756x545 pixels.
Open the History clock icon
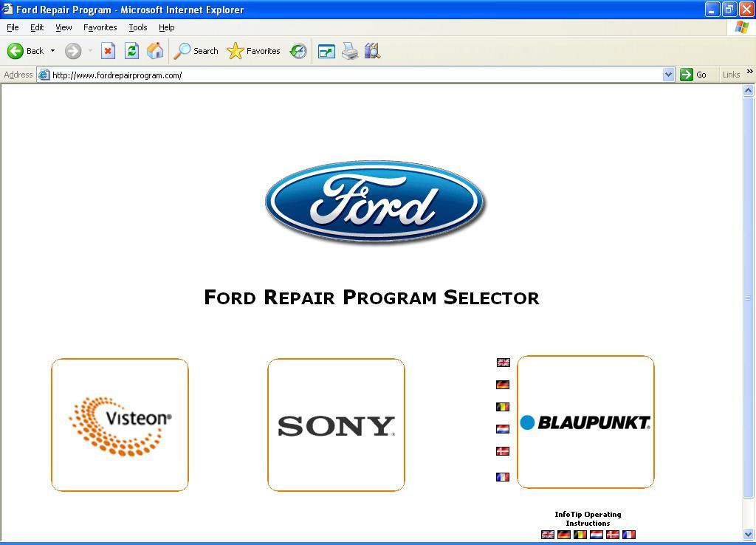(298, 51)
